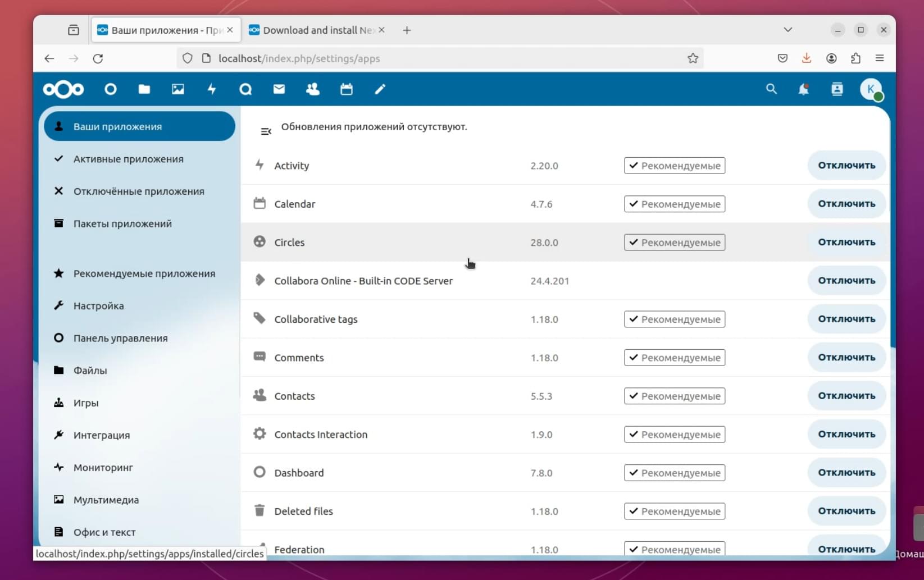Disable the Activity app

846,165
